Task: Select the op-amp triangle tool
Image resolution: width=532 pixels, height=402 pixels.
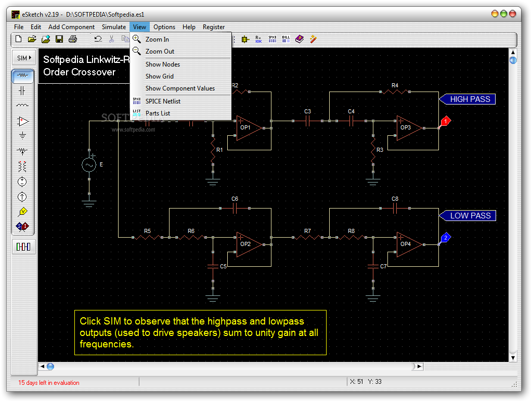Action: [x=22, y=121]
